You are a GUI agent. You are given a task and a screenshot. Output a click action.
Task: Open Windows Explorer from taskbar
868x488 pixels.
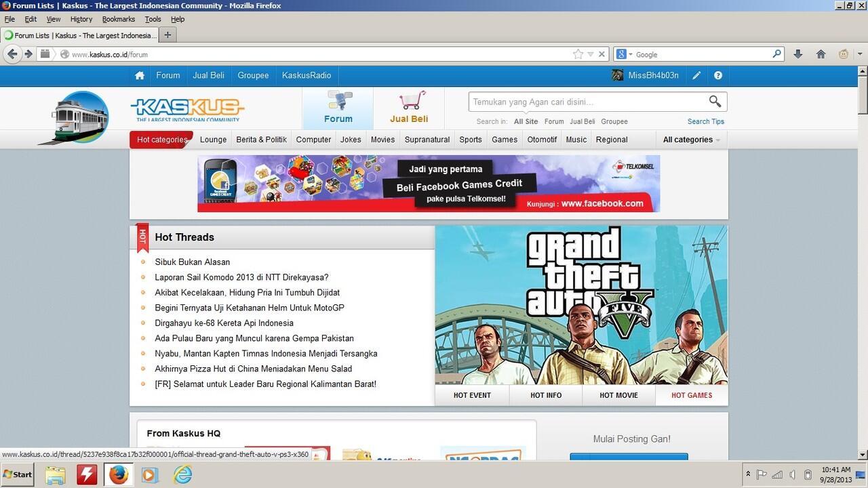tap(56, 474)
